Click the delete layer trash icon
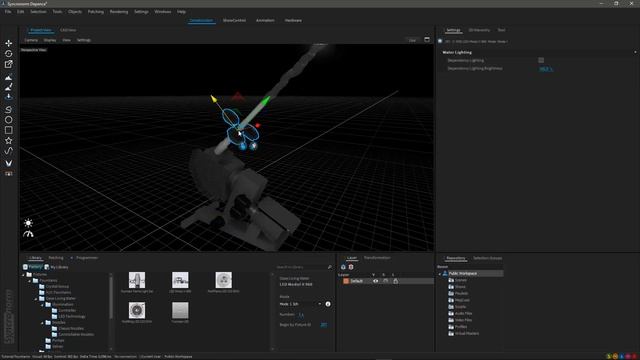Image resolution: width=640 pixels, height=360 pixels. click(351, 267)
